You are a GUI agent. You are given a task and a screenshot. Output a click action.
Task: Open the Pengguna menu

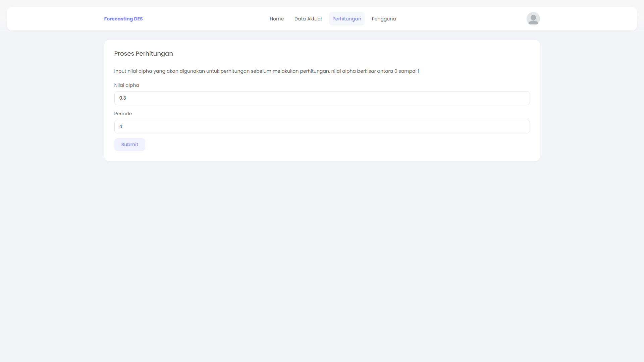click(x=384, y=19)
